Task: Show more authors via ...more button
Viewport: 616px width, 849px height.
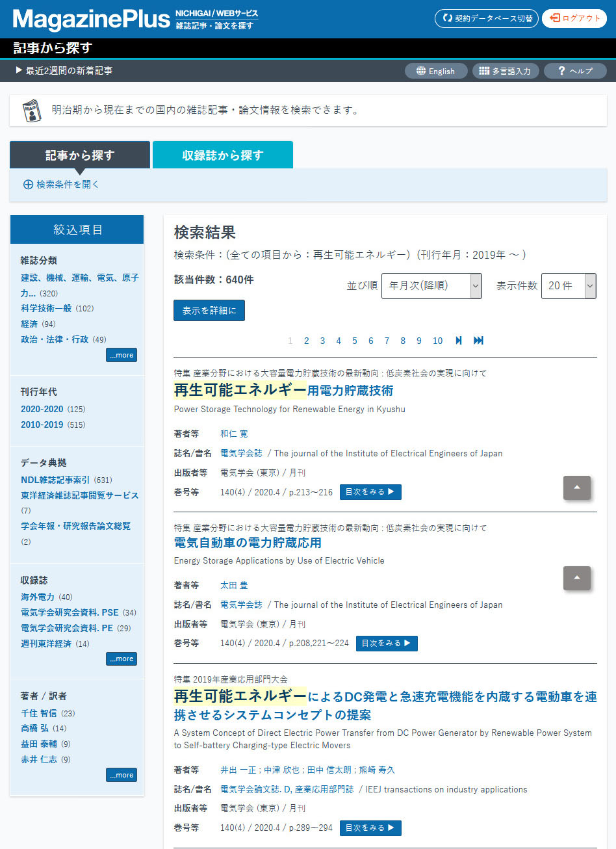Action: coord(122,775)
